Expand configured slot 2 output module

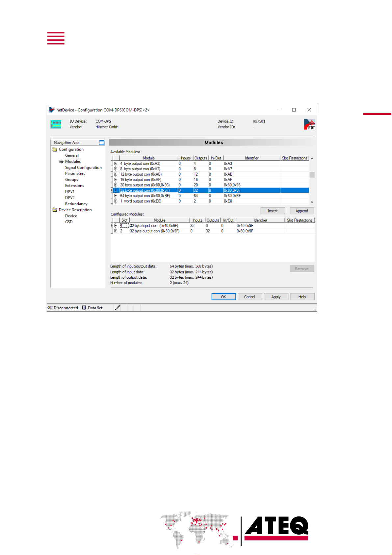[x=116, y=231]
